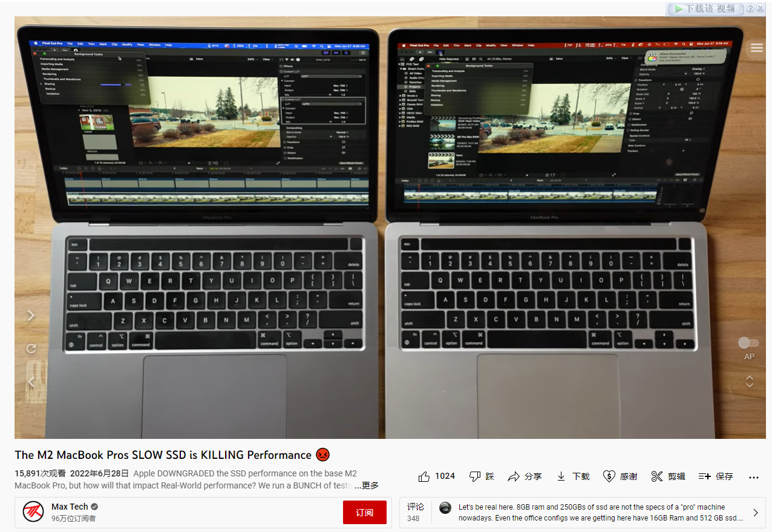
Task: Click the Thanks heart-dollar icon
Action: coord(609,476)
